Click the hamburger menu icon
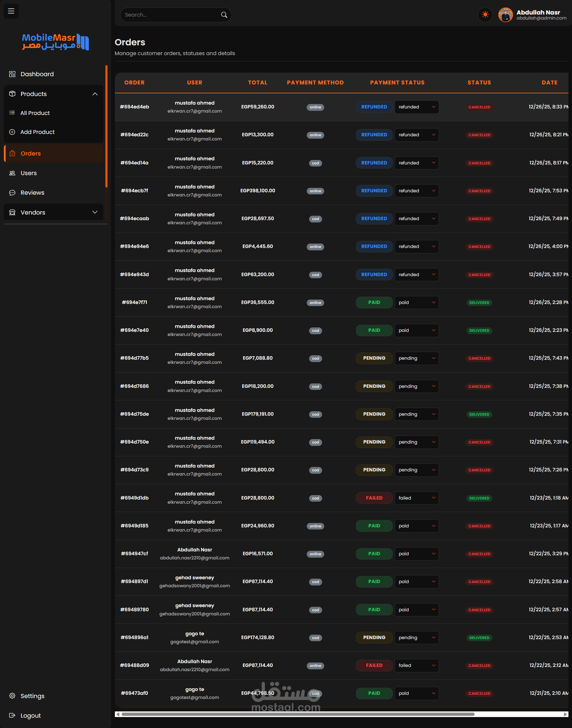Image resolution: width=572 pixels, height=728 pixels. click(11, 11)
